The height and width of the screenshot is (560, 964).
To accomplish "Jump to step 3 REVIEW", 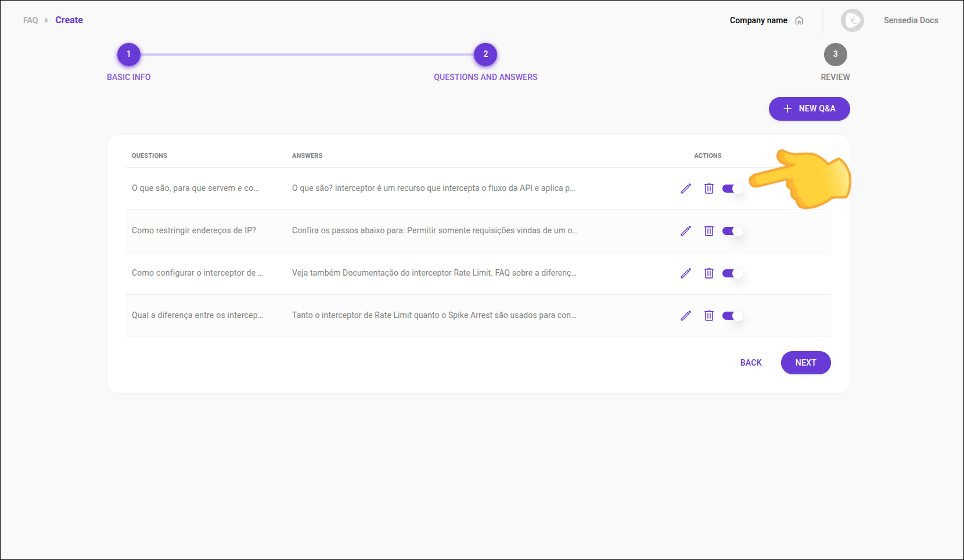I will coord(836,54).
